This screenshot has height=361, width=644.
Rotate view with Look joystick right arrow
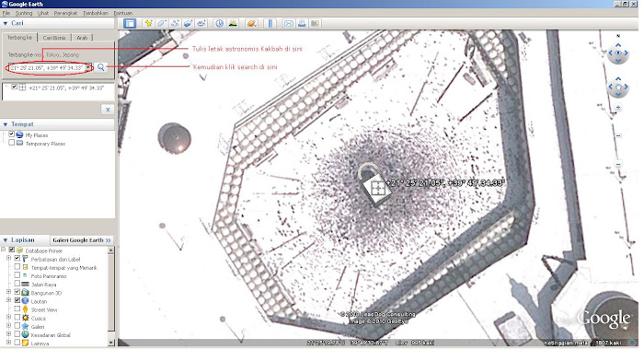point(626,52)
